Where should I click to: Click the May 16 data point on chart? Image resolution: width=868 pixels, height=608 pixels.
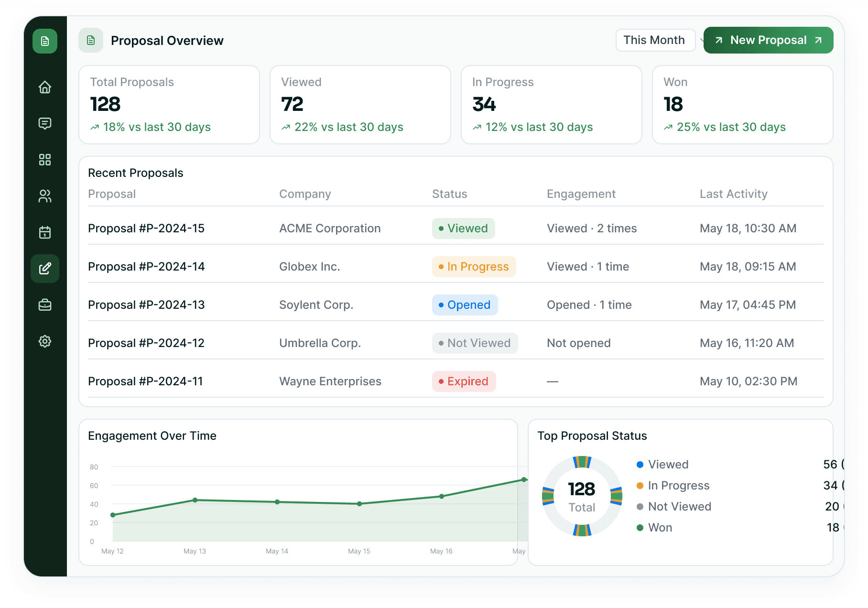pos(442,496)
